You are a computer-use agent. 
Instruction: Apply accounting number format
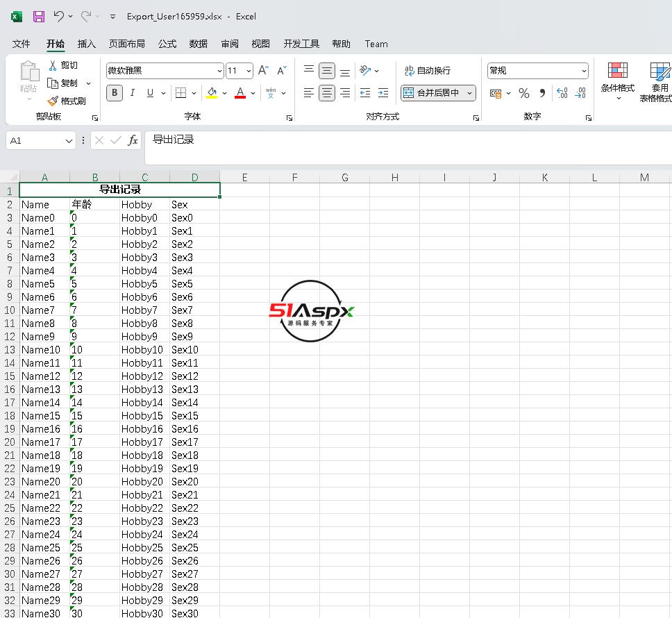tap(496, 93)
